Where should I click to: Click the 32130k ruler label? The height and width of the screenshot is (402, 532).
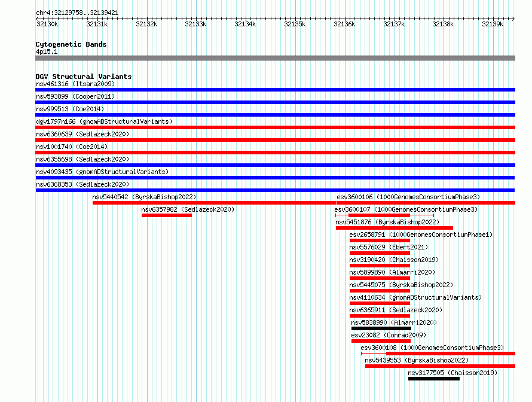[47, 24]
